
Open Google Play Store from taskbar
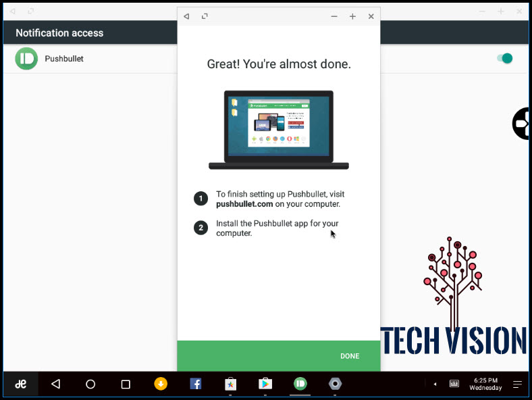(265, 384)
